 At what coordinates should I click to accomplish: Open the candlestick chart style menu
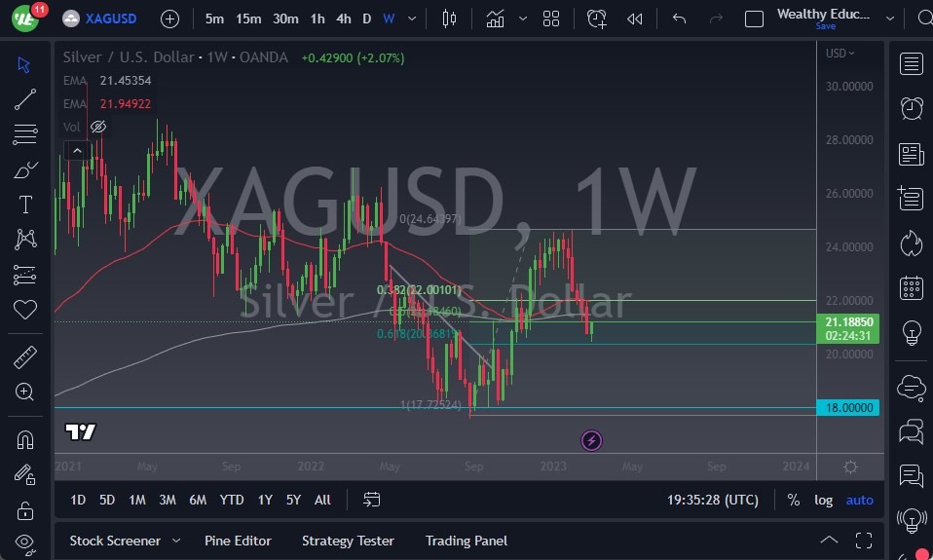click(x=449, y=19)
